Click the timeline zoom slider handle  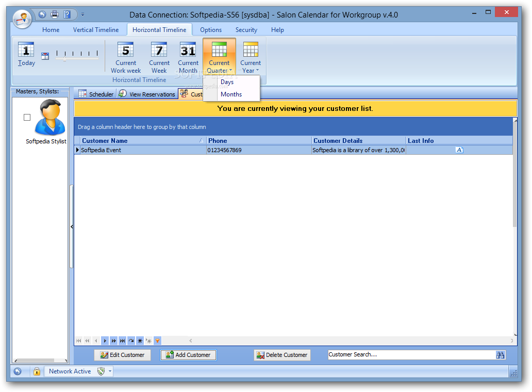(64, 59)
